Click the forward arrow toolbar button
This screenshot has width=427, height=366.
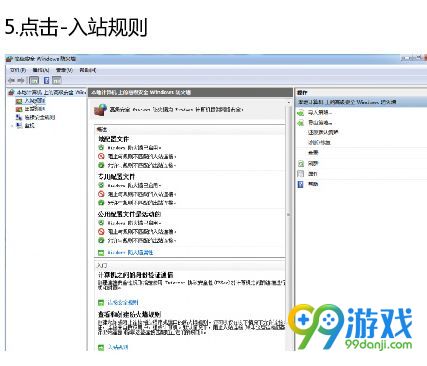(21, 80)
